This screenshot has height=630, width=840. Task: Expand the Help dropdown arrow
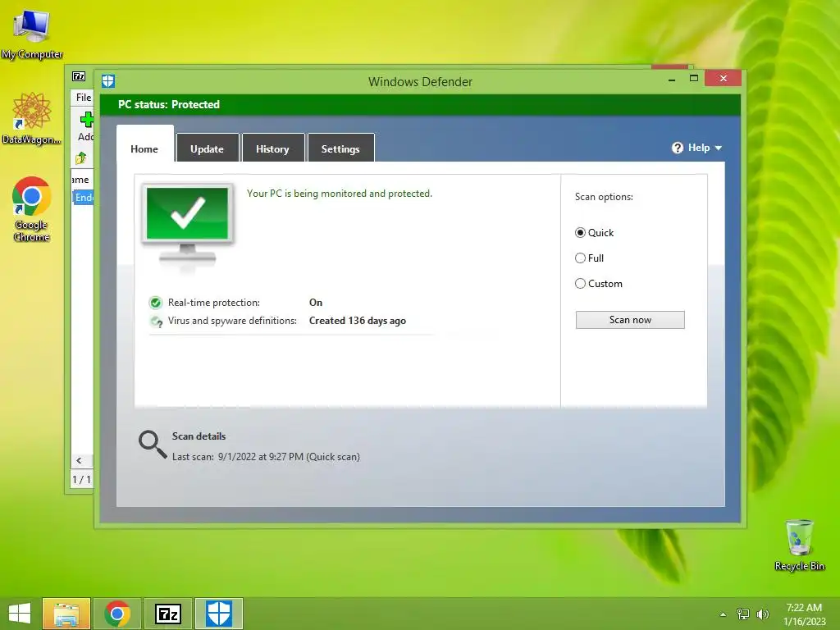pyautogui.click(x=719, y=148)
